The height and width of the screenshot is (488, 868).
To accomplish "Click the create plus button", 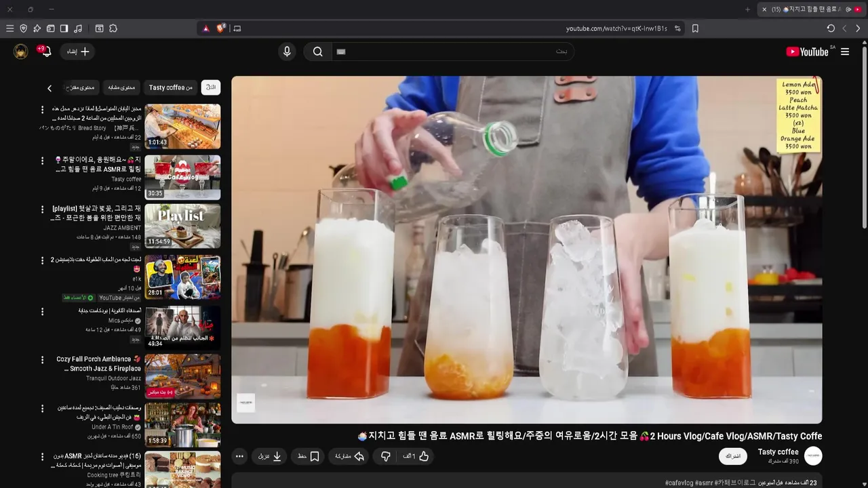I will pyautogui.click(x=78, y=52).
